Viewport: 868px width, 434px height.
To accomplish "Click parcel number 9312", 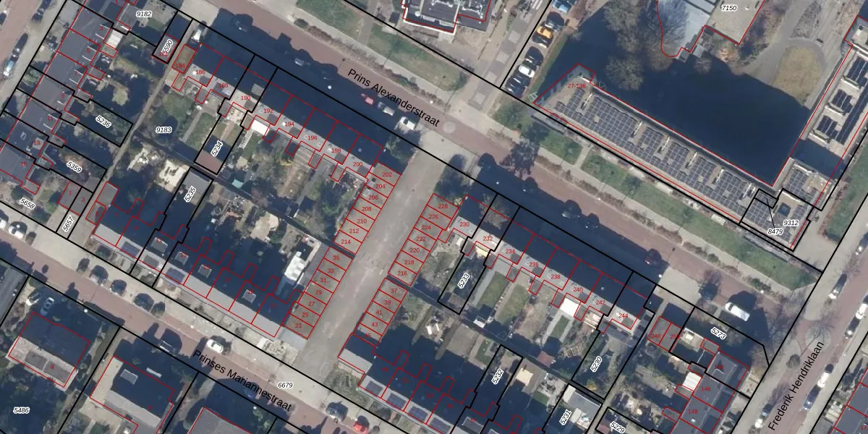I will click(790, 223).
